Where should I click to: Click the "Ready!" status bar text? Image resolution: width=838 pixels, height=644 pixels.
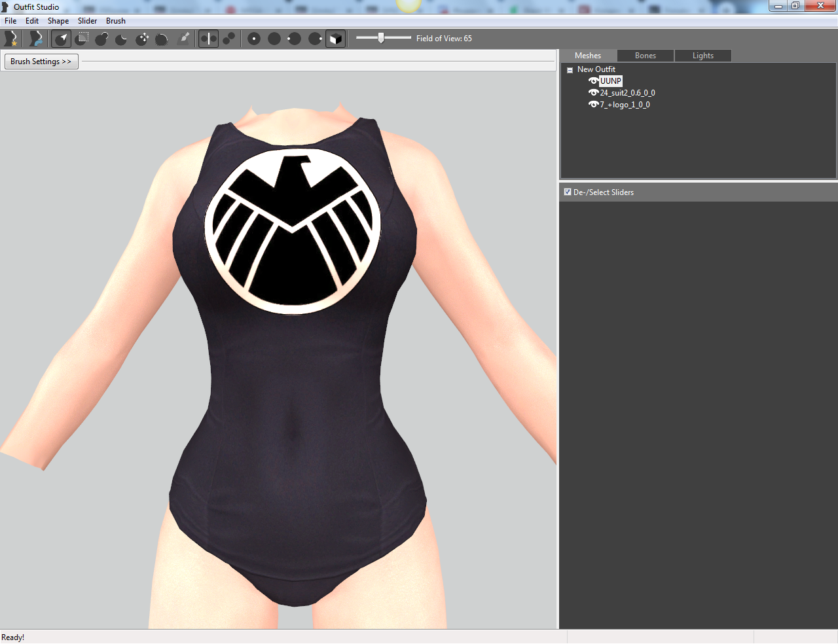13,637
